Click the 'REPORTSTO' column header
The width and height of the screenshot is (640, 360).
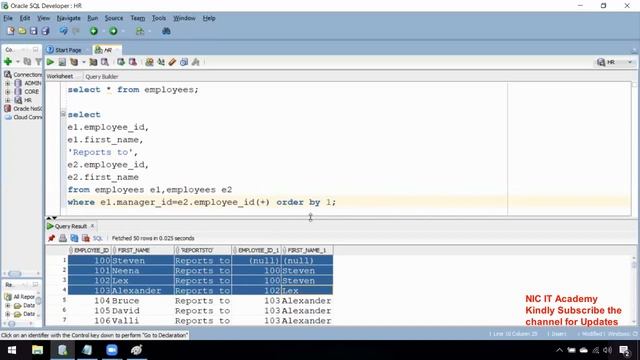pos(202,250)
